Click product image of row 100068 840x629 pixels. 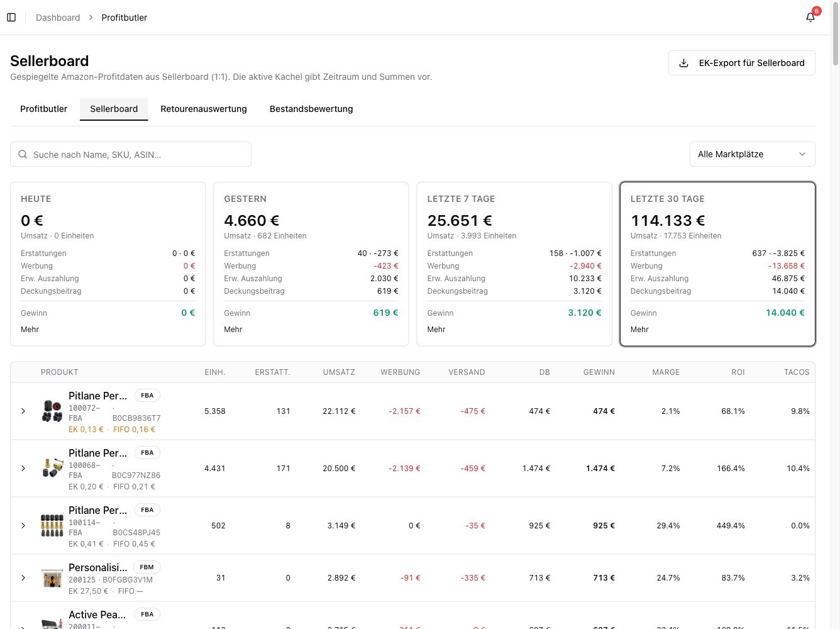click(x=52, y=468)
